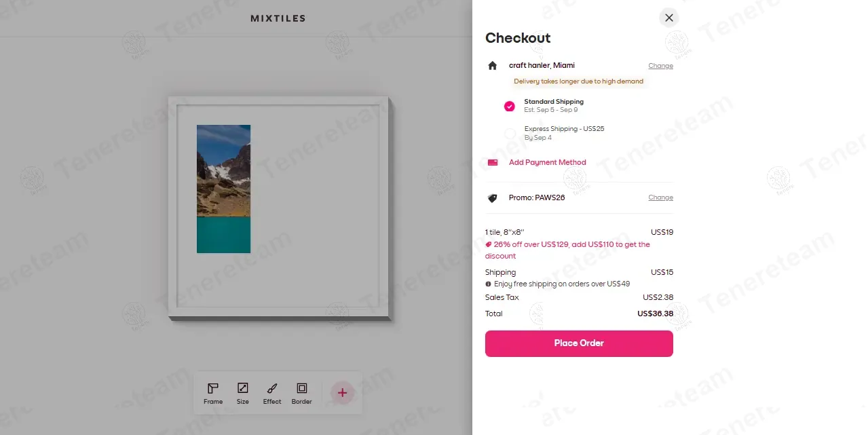Add another tile with the pink plus icon
The width and height of the screenshot is (868, 435).
[x=342, y=393]
